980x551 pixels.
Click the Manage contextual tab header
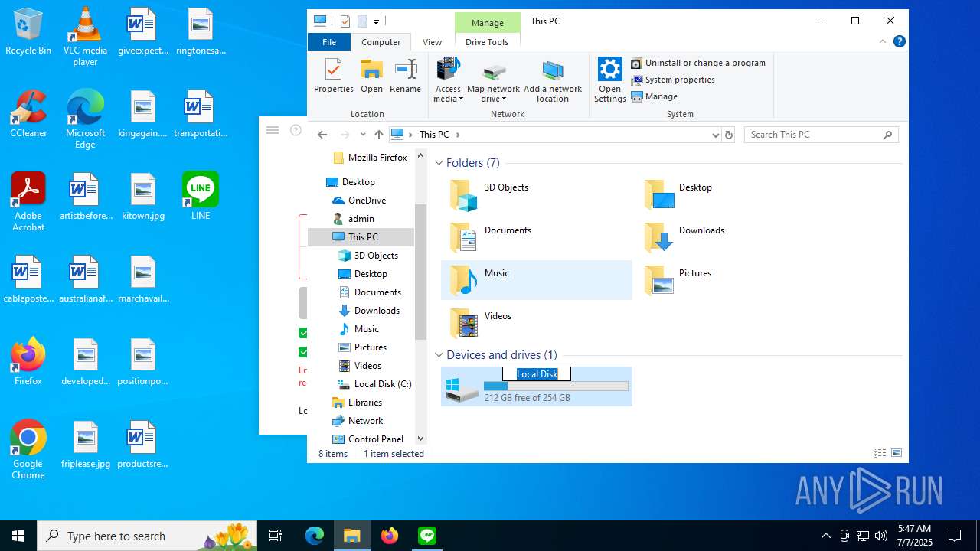[x=487, y=23]
